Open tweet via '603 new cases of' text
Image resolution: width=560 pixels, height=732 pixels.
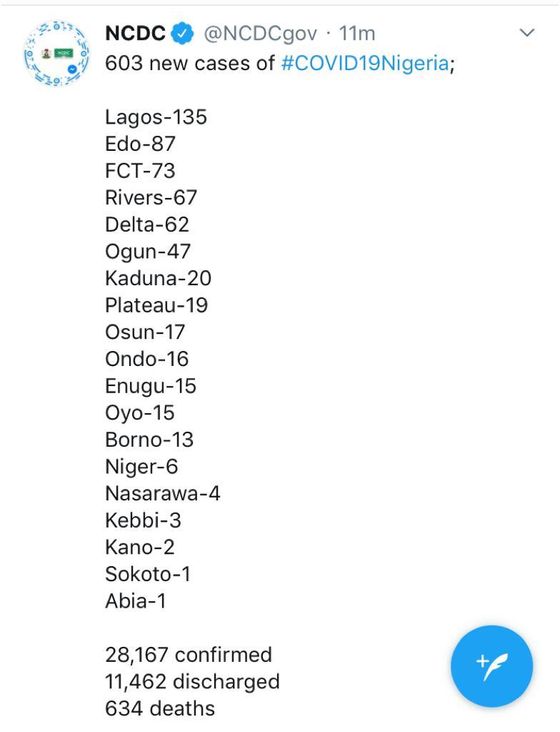point(190,63)
